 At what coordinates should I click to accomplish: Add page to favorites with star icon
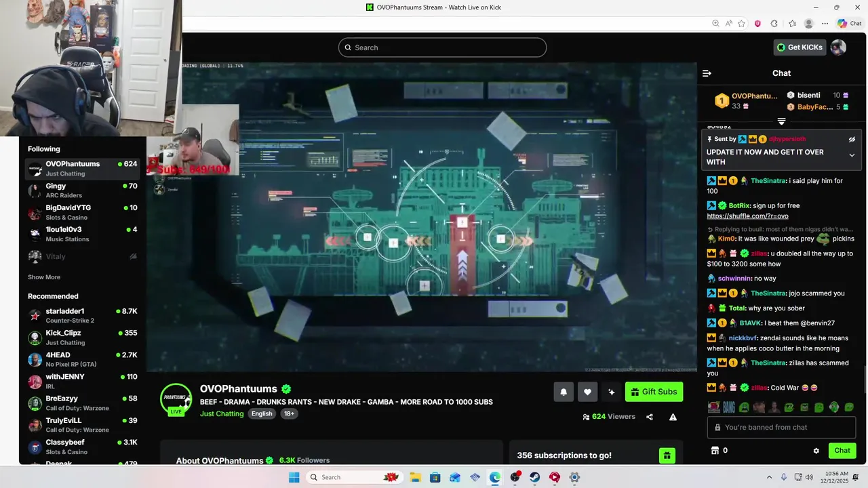pos(742,24)
